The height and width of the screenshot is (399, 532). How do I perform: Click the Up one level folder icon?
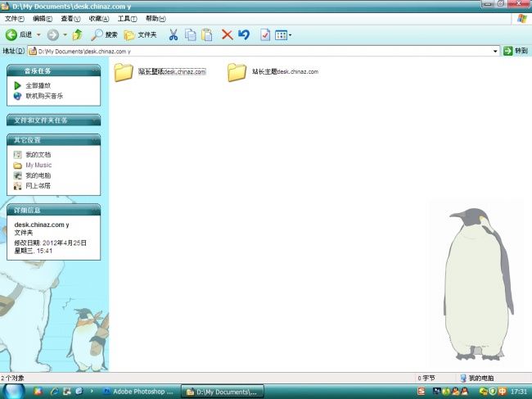pos(77,34)
